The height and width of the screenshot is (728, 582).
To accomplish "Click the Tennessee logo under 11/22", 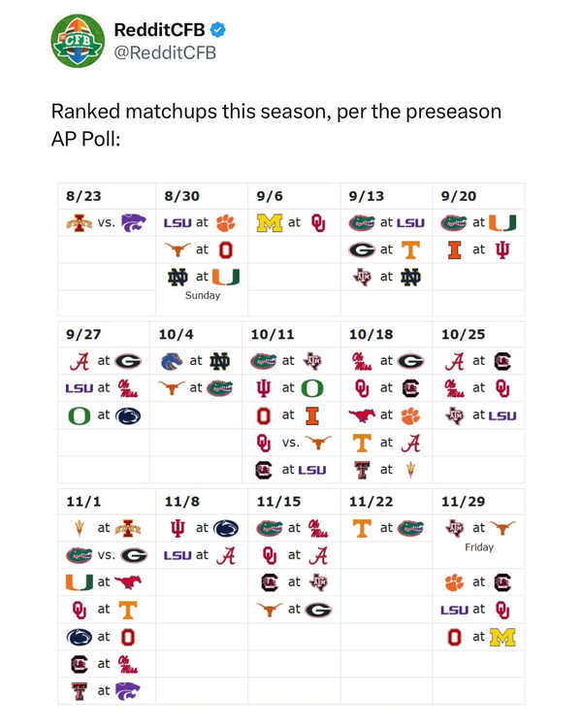I will [362, 528].
